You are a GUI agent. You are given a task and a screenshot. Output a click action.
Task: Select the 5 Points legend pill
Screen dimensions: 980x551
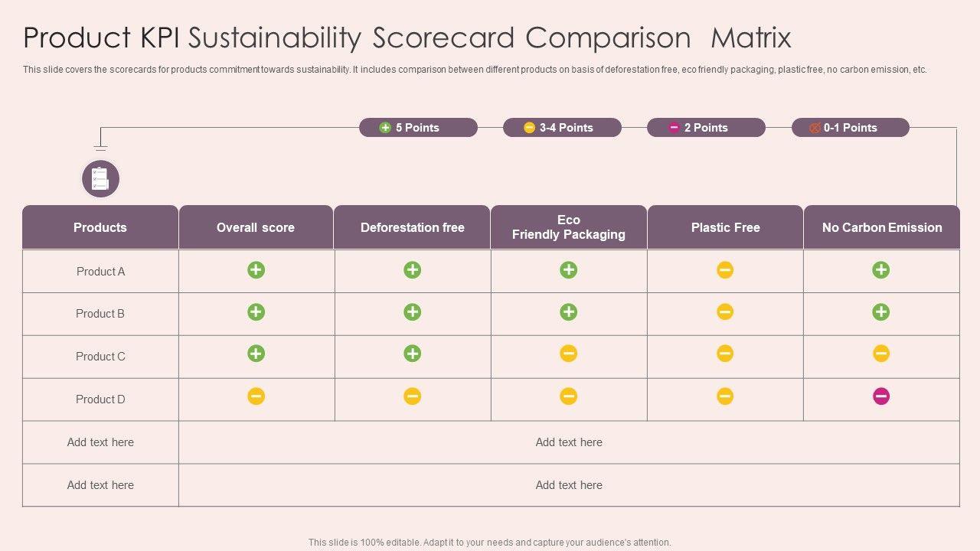(x=418, y=128)
